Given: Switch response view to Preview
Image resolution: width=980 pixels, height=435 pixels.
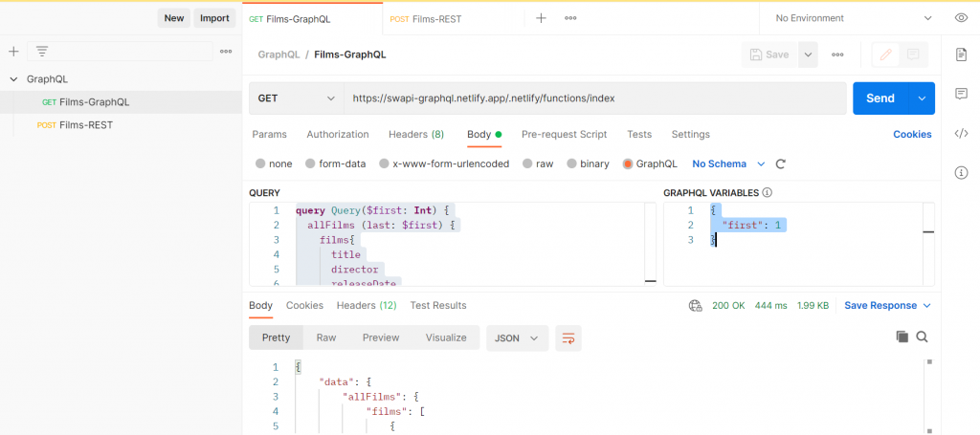Looking at the screenshot, I should 381,337.
